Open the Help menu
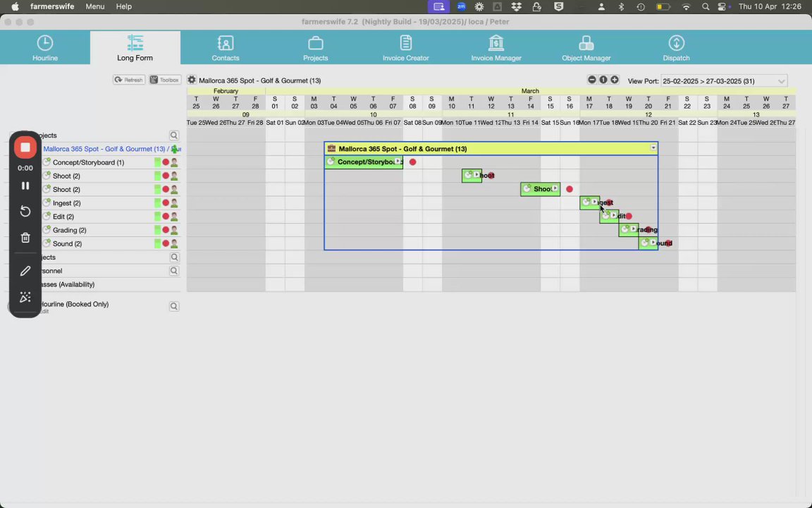The width and height of the screenshot is (812, 508). [x=124, y=7]
